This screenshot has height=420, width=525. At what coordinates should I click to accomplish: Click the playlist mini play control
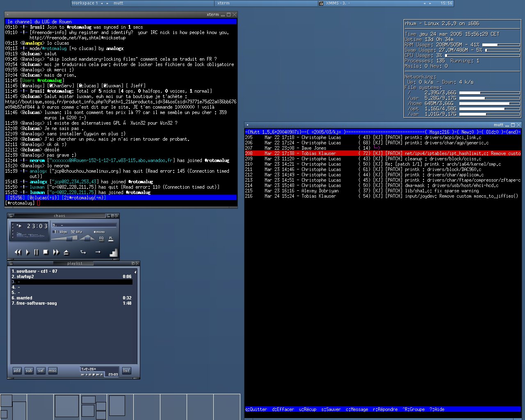[x=87, y=374]
